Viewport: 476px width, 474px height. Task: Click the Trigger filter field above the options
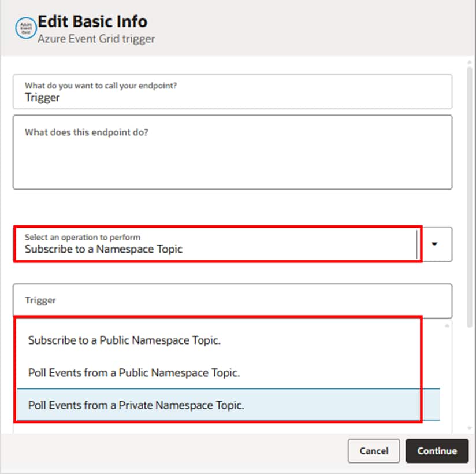click(x=232, y=301)
